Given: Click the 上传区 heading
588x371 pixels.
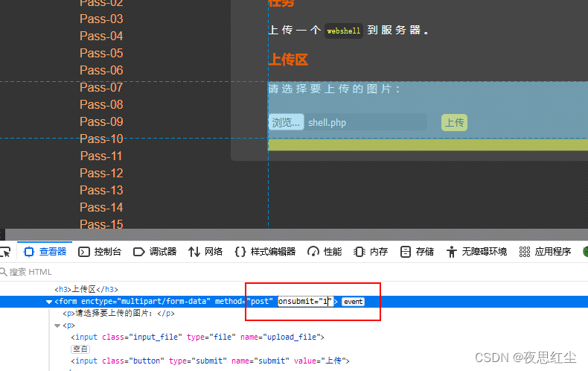Looking at the screenshot, I should (x=288, y=60).
